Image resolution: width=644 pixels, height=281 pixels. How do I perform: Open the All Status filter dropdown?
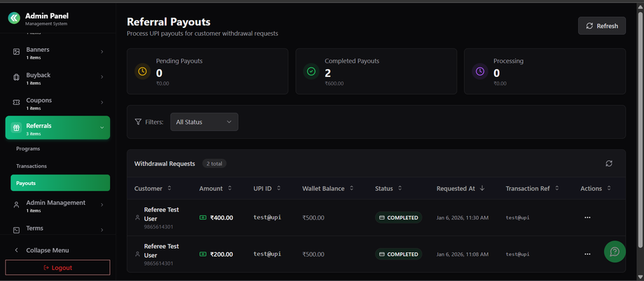204,122
